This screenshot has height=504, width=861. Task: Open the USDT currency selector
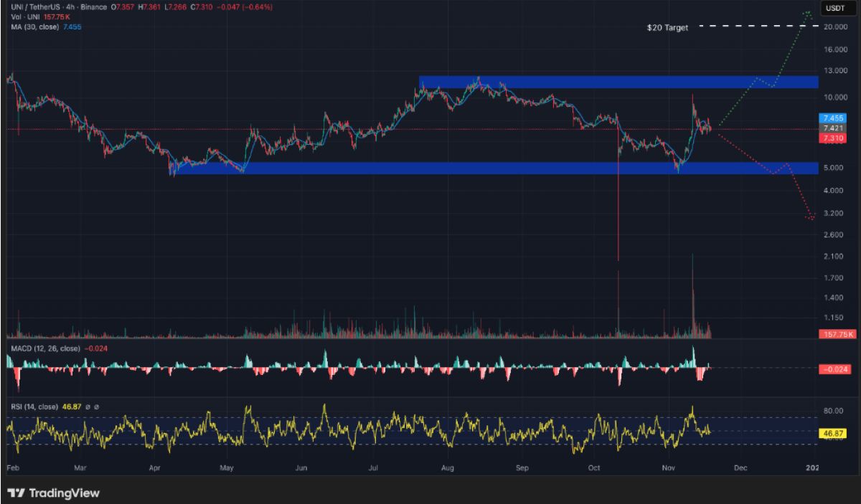tap(835, 8)
